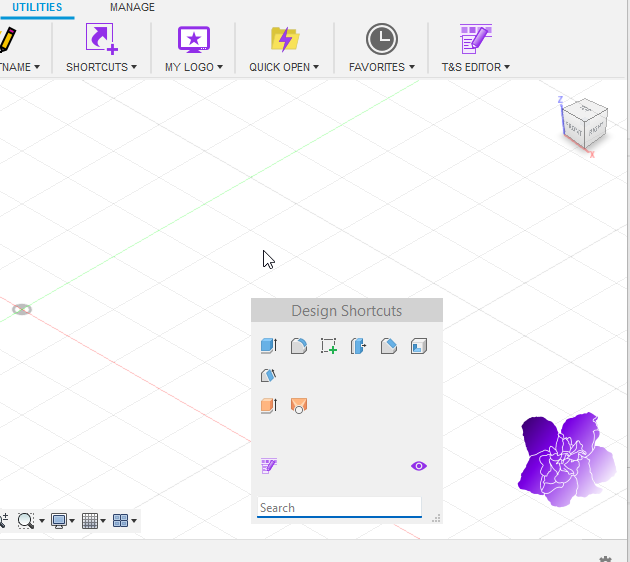
Task: Click the Zoom Window magnifier icon
Action: point(26,521)
